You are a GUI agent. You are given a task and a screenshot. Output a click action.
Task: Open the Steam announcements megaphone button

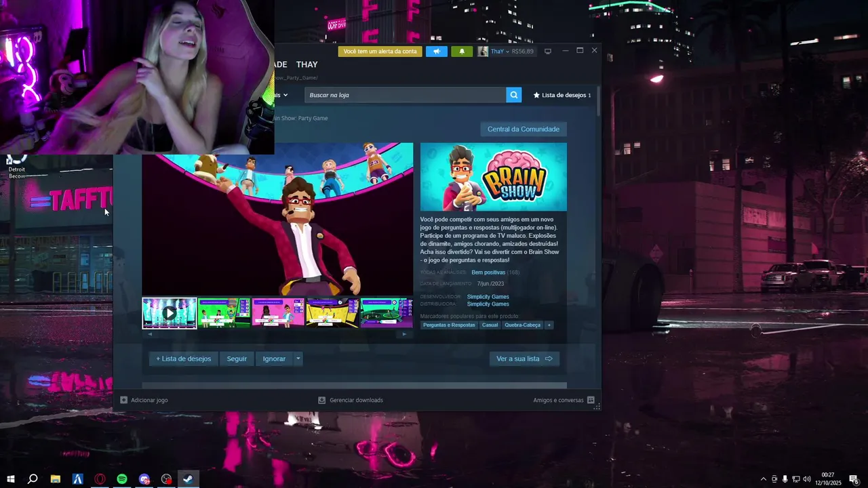(437, 52)
